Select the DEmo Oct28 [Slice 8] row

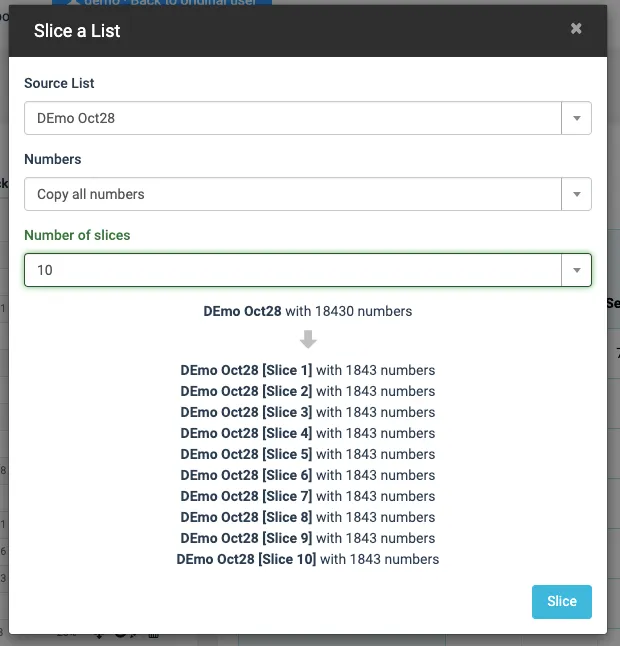(x=308, y=517)
